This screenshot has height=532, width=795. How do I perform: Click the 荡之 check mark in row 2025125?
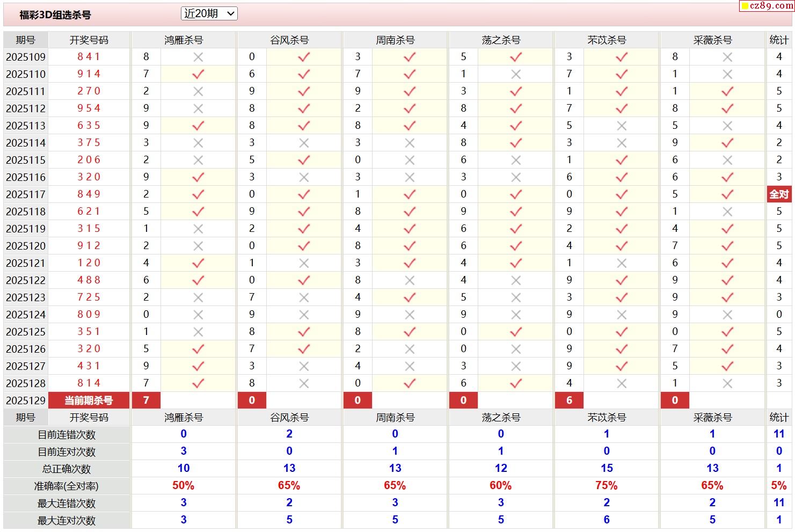[516, 332]
